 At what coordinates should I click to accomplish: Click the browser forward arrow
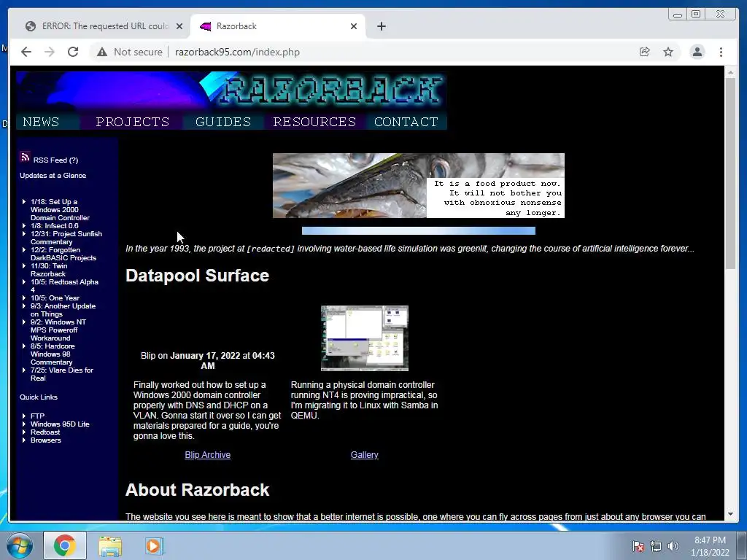[50, 52]
